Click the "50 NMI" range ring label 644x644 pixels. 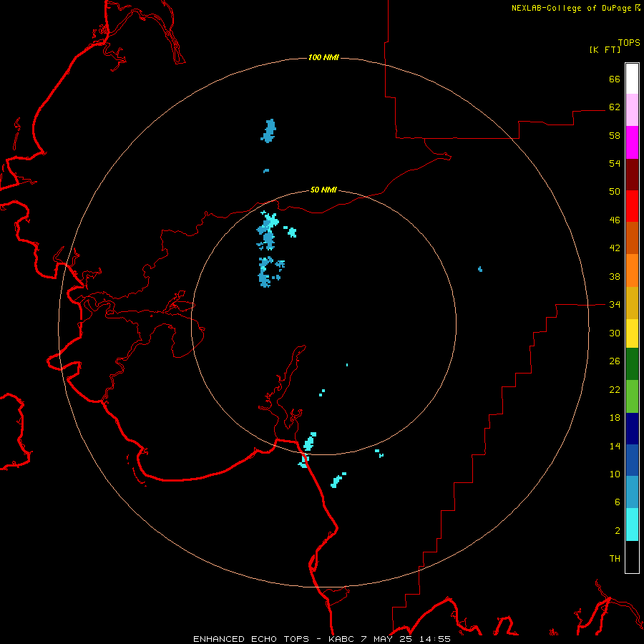pos(323,190)
